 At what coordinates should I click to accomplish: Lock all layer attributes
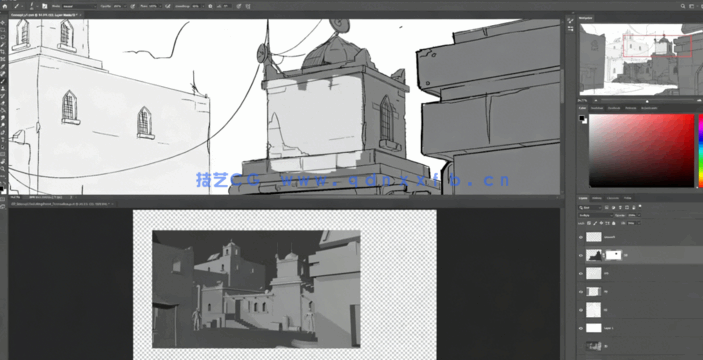coord(614,223)
